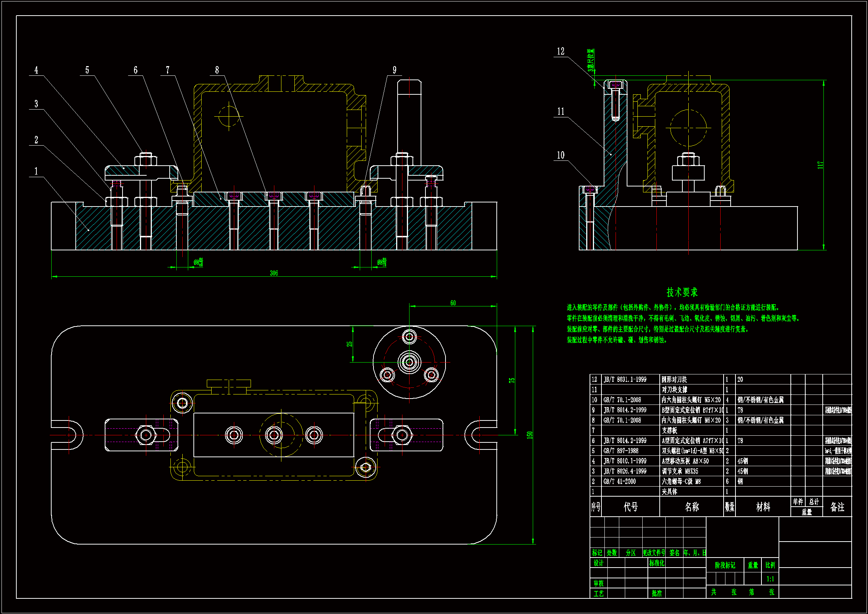Image resolution: width=868 pixels, height=614 pixels.
Task: Click the 设计 label in title block
Action: [x=598, y=563]
